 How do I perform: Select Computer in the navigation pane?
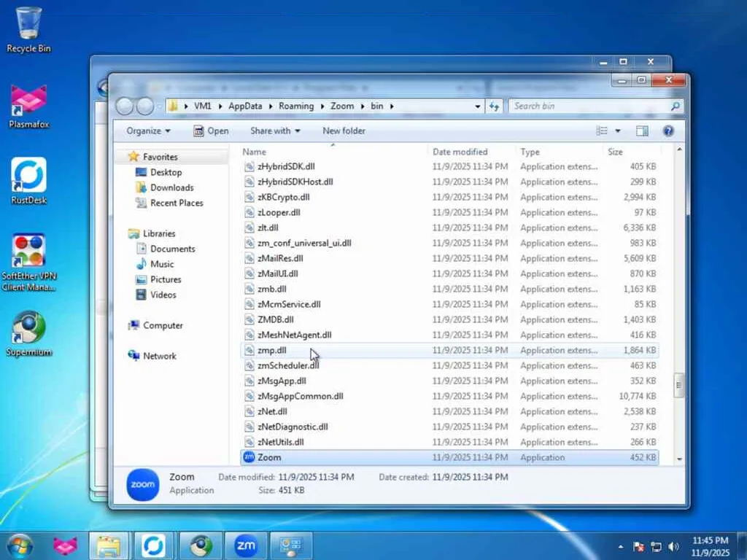pyautogui.click(x=163, y=325)
